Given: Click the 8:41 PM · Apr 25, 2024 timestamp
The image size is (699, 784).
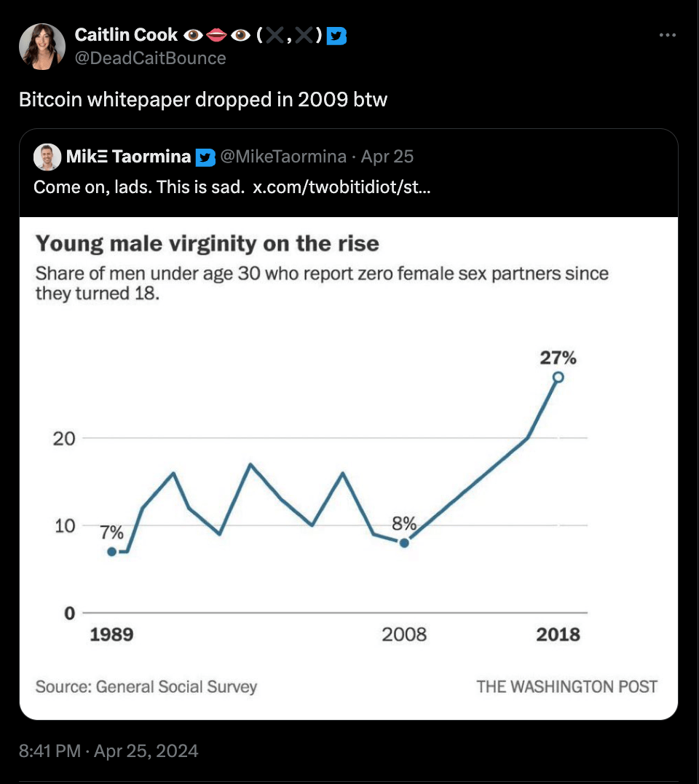Looking at the screenshot, I should click(x=108, y=750).
